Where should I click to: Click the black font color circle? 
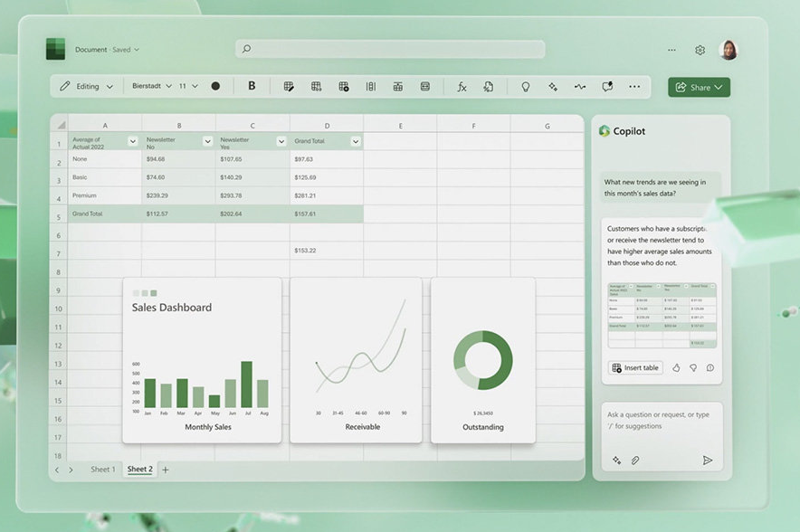pyautogui.click(x=215, y=86)
